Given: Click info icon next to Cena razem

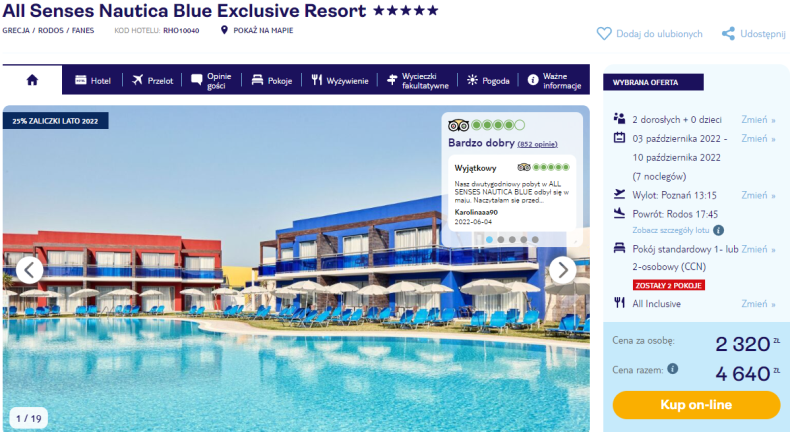Looking at the screenshot, I should point(673,368).
